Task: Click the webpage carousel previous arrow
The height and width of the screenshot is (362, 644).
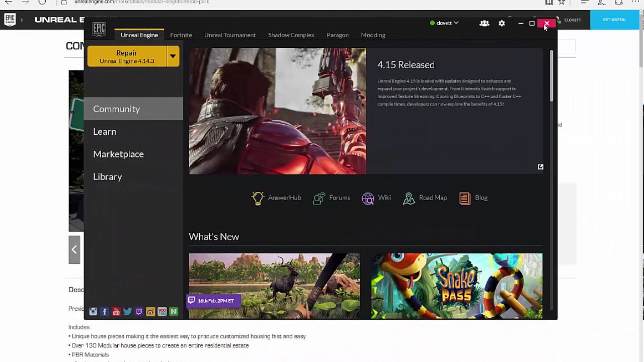Action: click(x=74, y=249)
